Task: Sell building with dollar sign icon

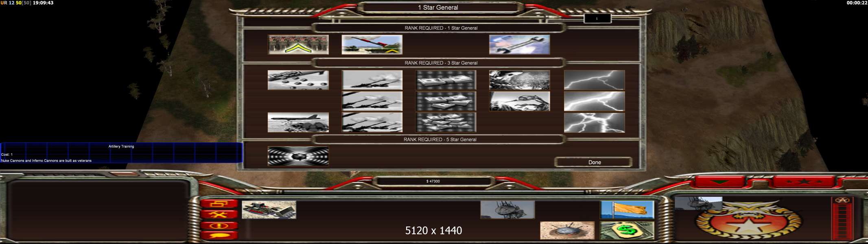Action: 627,231
